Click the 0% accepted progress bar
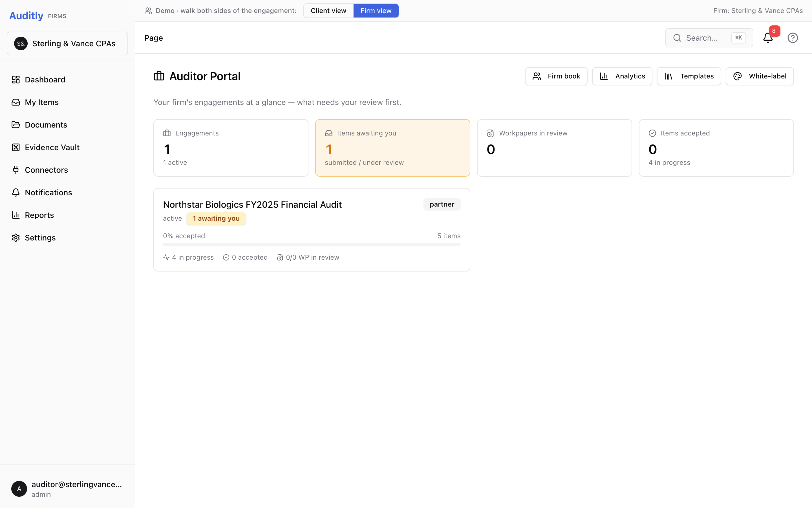The height and width of the screenshot is (508, 812). point(312,244)
